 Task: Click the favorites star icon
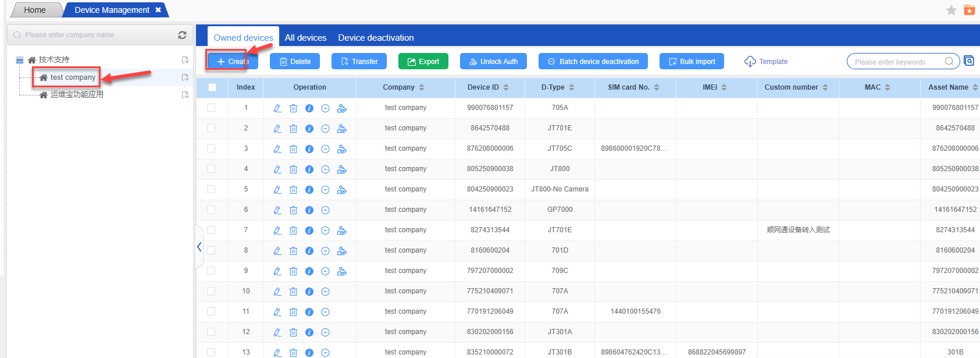[952, 10]
